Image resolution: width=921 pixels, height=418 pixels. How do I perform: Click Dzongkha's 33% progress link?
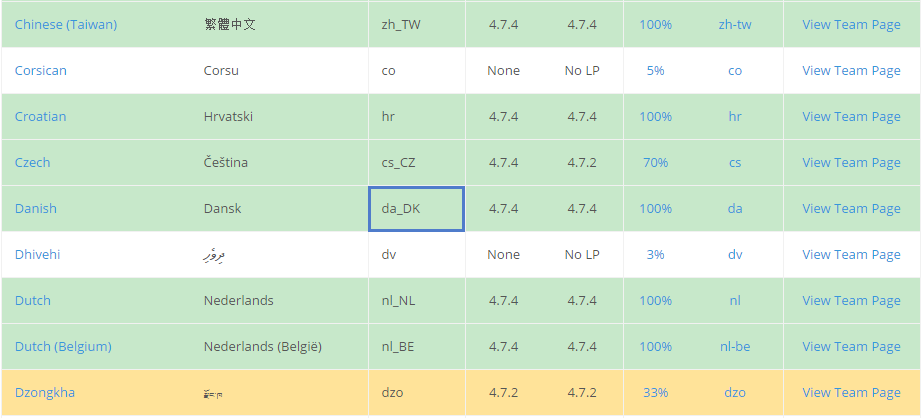click(656, 392)
